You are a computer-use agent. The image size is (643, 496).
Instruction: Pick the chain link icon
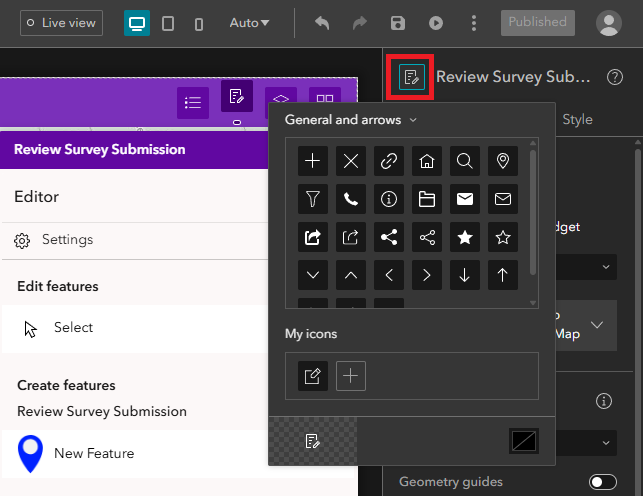click(x=389, y=161)
